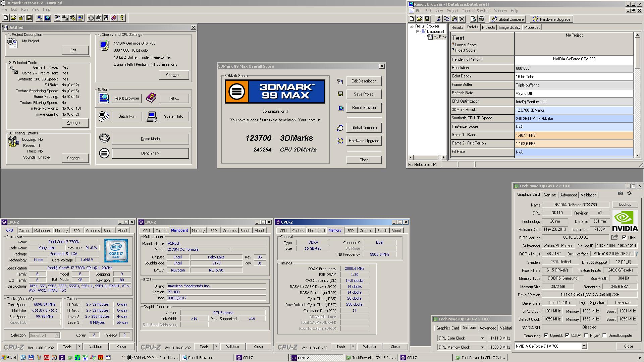This screenshot has width=644, height=362.
Task: Open Result Browser via the magnifier toolbar icon
Action: pos(47,18)
